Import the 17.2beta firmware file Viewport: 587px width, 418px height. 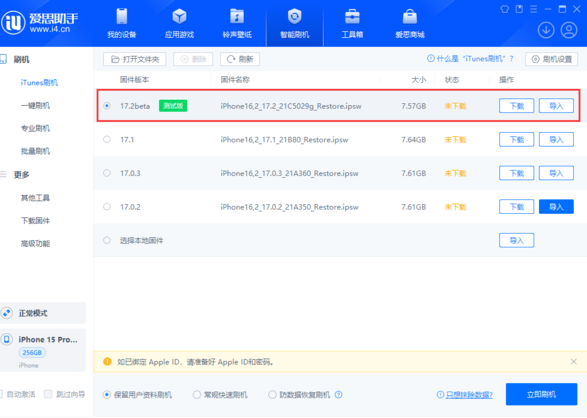pos(556,106)
